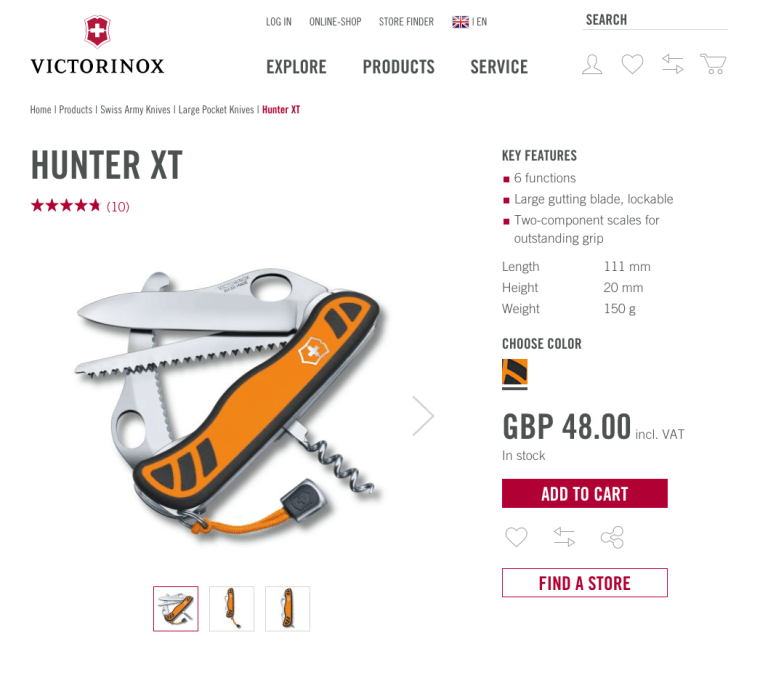Open the Products menu
Viewport: 768px width, 675px height.
399,67
